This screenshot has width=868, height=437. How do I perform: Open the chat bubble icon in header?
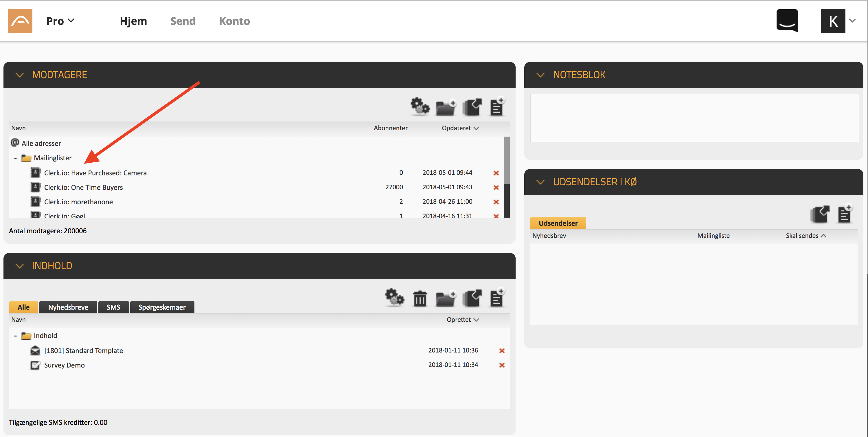point(787,21)
